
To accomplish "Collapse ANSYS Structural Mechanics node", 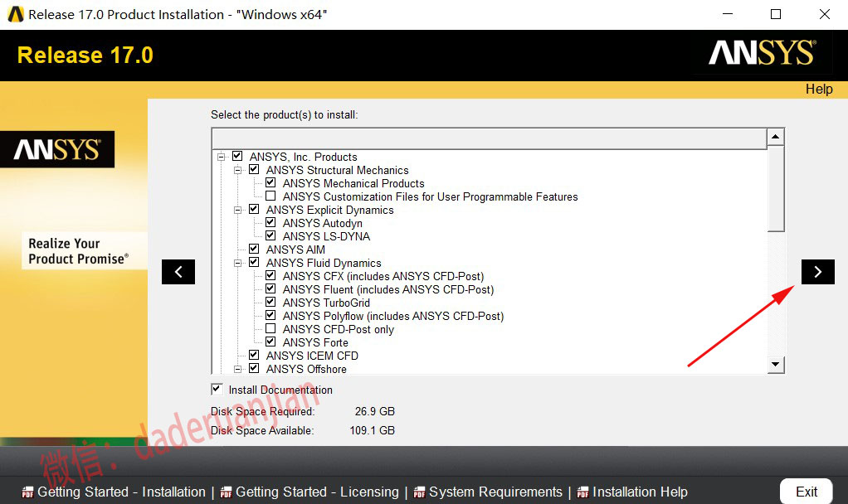I will point(237,170).
